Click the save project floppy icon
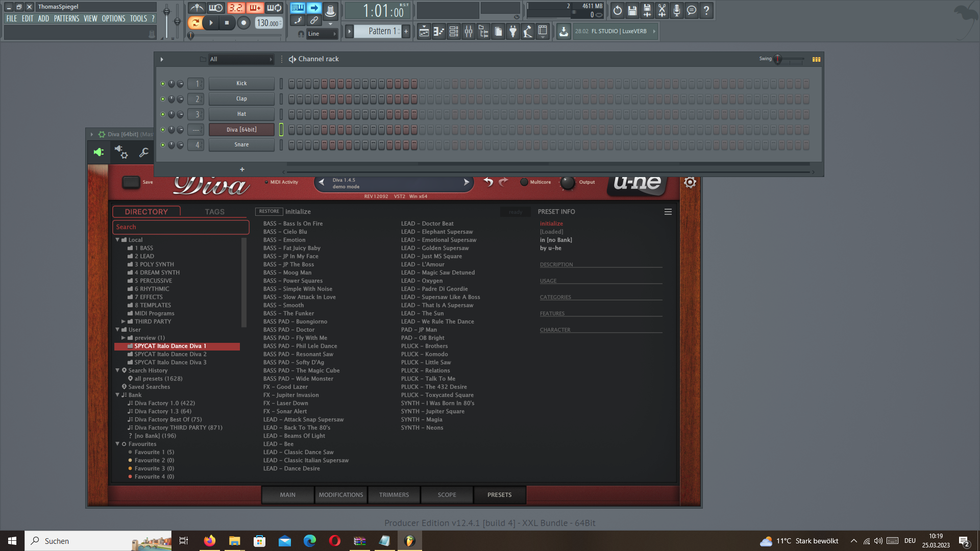The height and width of the screenshot is (551, 980). 632,10
